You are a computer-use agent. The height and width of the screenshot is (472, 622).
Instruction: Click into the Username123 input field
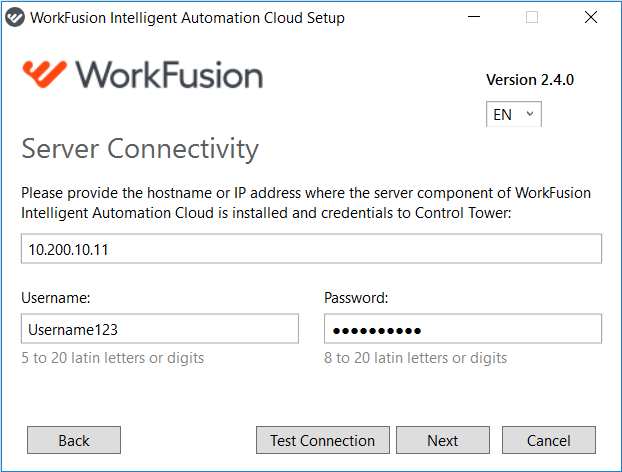(x=160, y=329)
